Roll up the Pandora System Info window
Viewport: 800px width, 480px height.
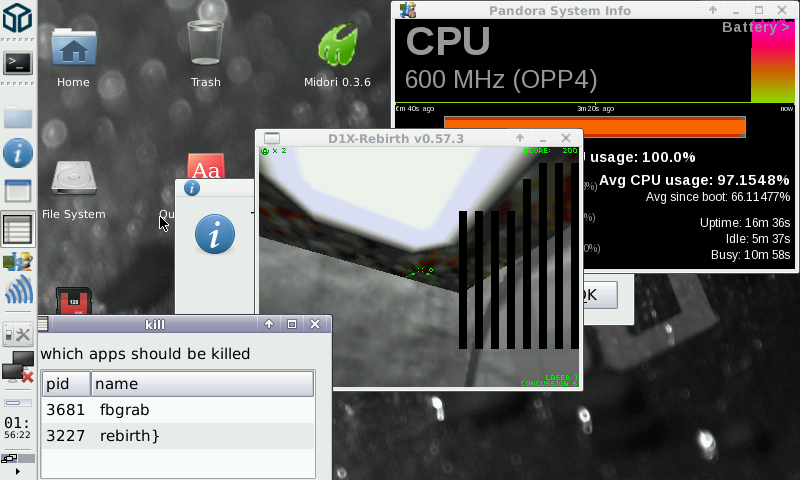(x=713, y=11)
